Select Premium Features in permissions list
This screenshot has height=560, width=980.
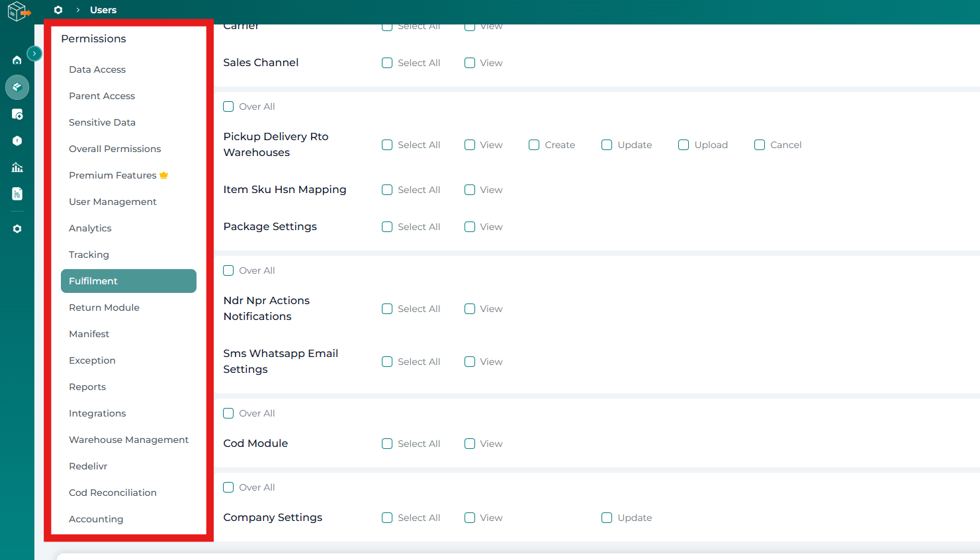[112, 175]
